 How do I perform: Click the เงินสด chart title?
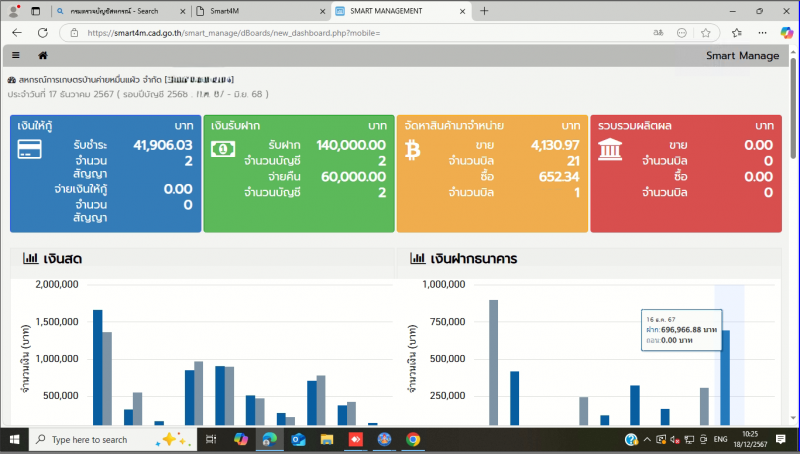(x=62, y=259)
